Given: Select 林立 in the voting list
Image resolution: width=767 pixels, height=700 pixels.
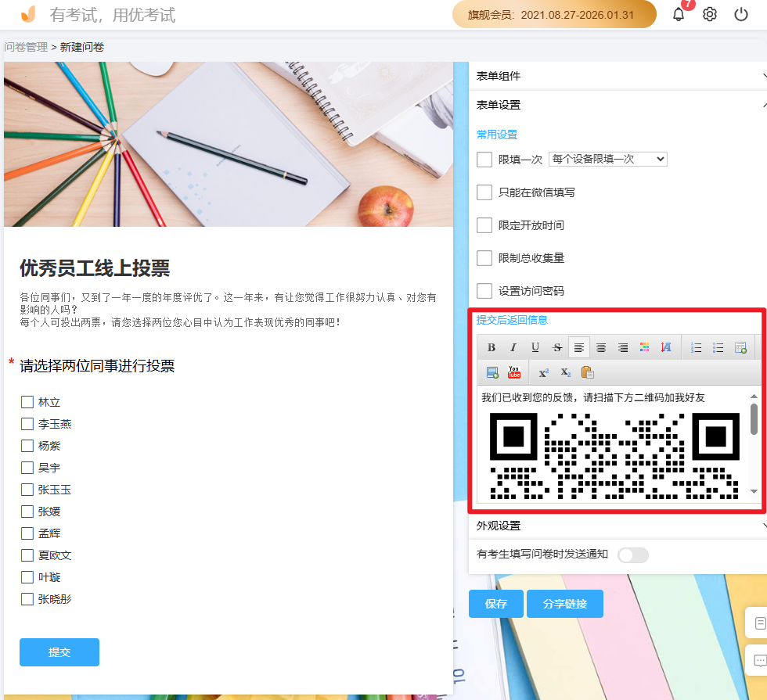Looking at the screenshot, I should point(26,401).
